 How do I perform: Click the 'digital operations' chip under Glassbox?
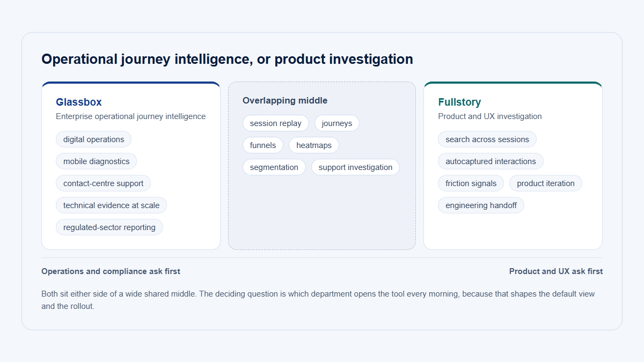[x=93, y=139]
